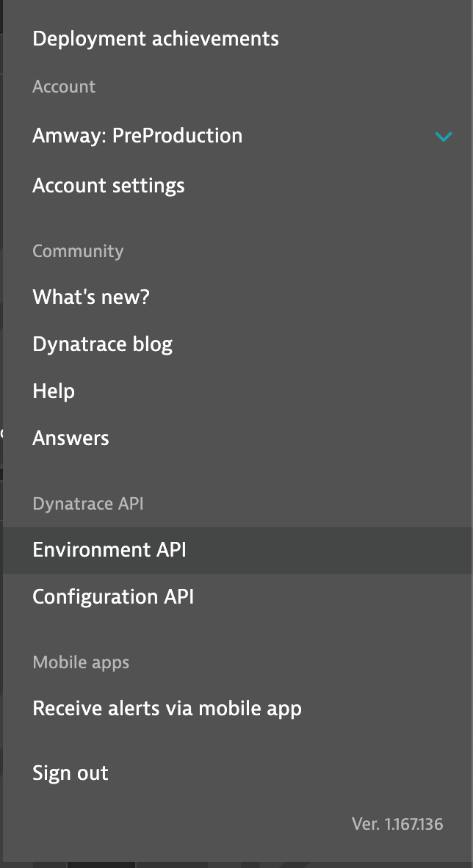Click empty row space right of Sign out
The height and width of the screenshot is (868, 473).
click(x=294, y=773)
